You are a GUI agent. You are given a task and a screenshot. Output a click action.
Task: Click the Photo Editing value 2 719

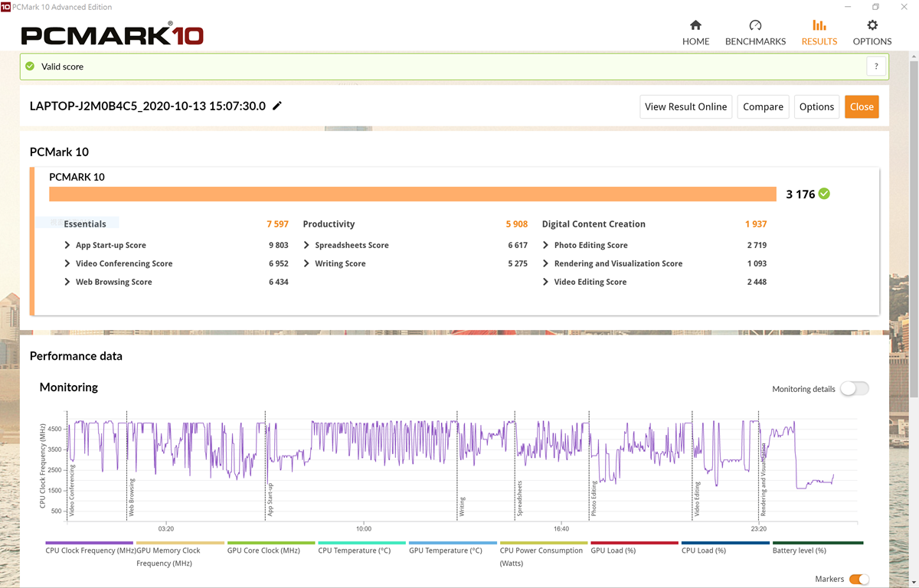coord(757,245)
